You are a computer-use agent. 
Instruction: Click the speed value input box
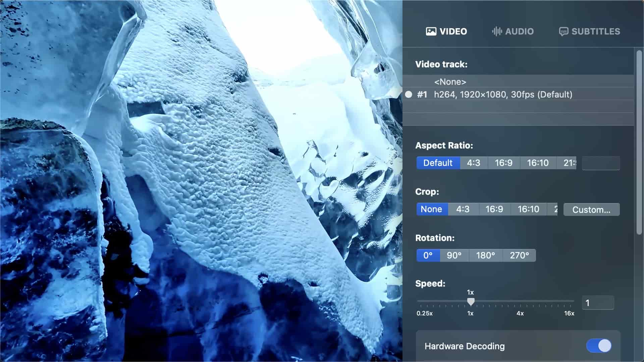pos(598,303)
